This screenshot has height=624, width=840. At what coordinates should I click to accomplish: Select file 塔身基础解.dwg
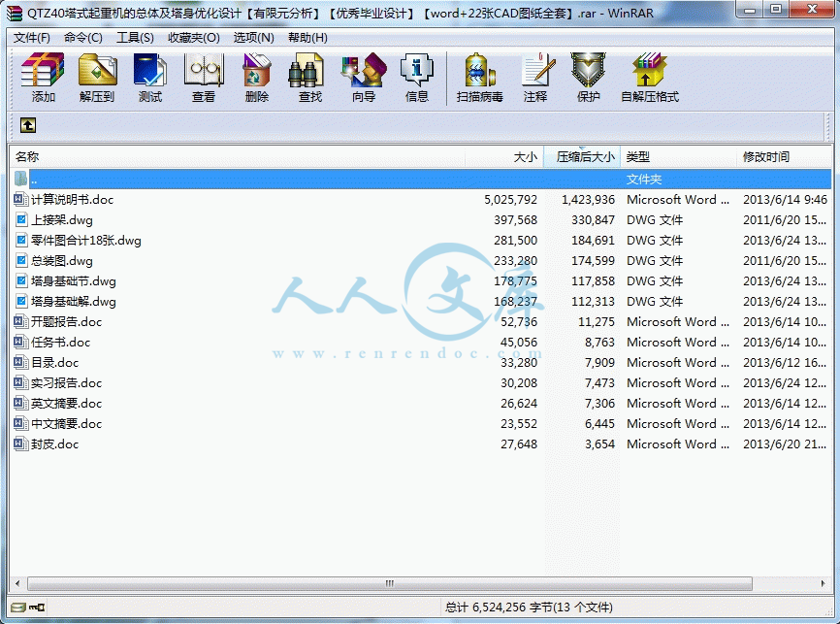click(x=421, y=301)
